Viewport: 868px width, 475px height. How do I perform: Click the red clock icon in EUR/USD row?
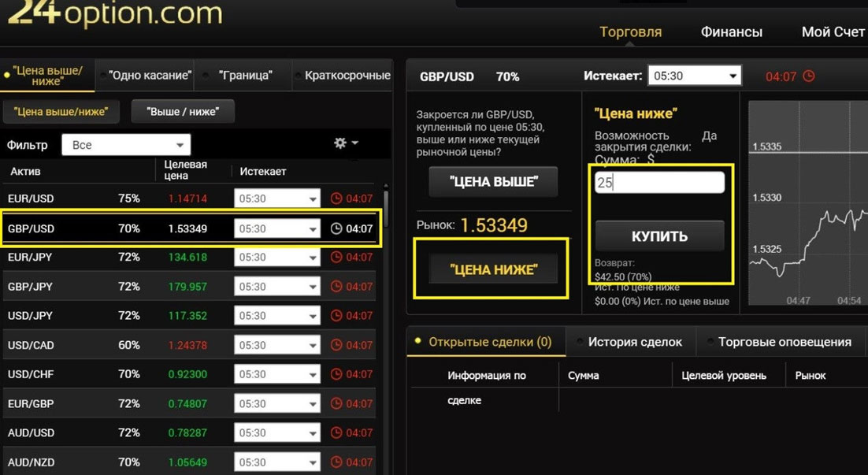click(x=336, y=199)
